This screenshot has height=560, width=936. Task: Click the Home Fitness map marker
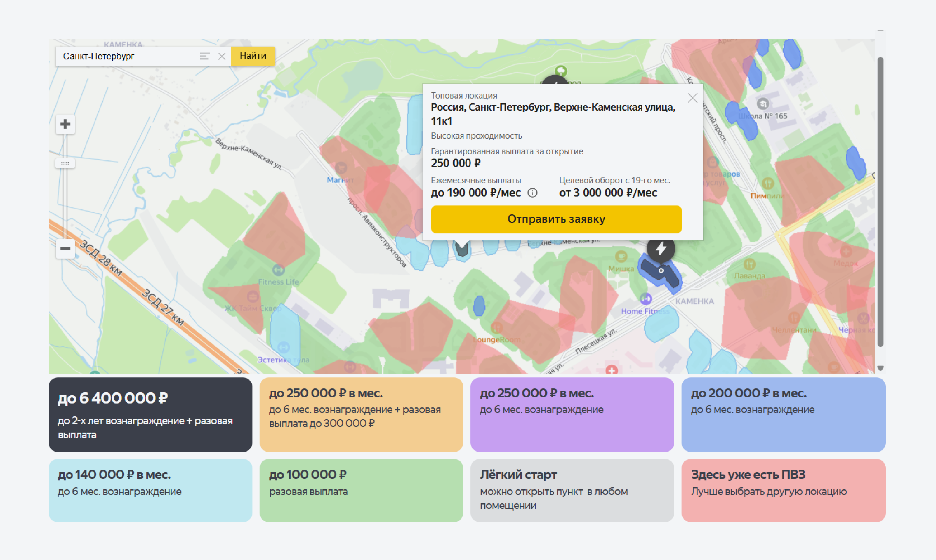(x=645, y=299)
